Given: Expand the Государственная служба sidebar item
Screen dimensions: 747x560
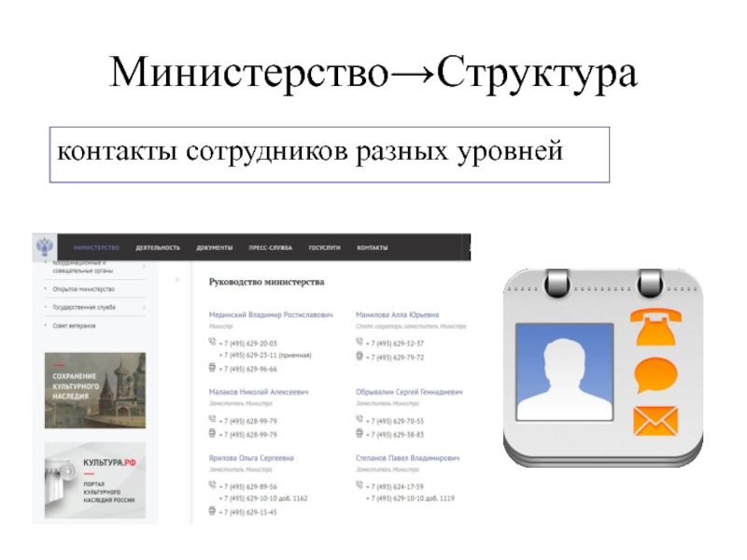Looking at the screenshot, I should tap(143, 306).
